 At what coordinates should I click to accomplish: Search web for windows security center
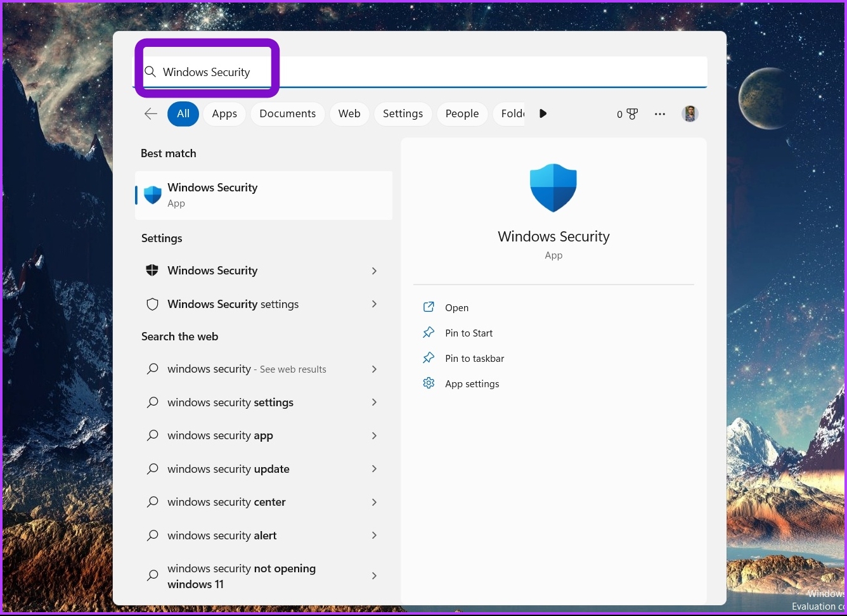pos(264,502)
